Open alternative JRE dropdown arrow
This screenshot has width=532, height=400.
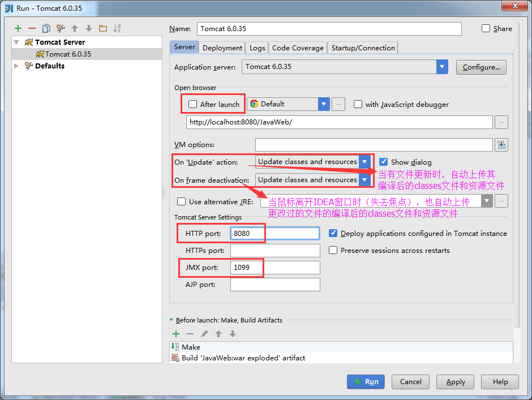tap(487, 201)
